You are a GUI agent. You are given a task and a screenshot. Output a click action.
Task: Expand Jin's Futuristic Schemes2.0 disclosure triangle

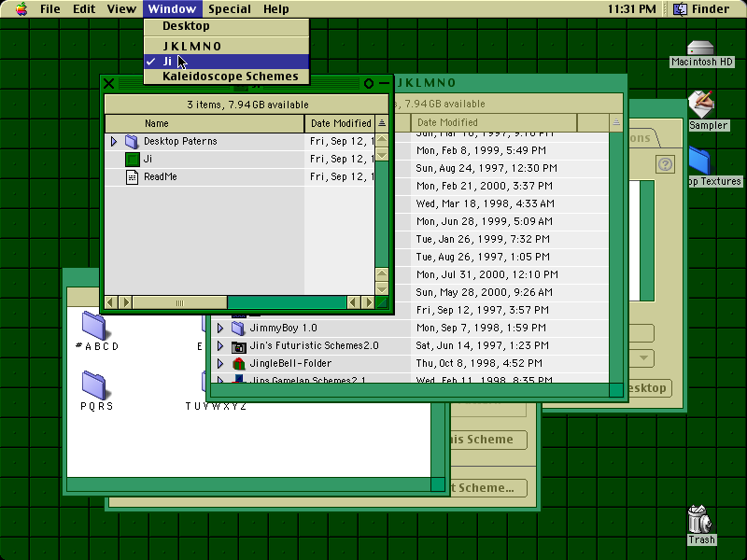tap(219, 345)
